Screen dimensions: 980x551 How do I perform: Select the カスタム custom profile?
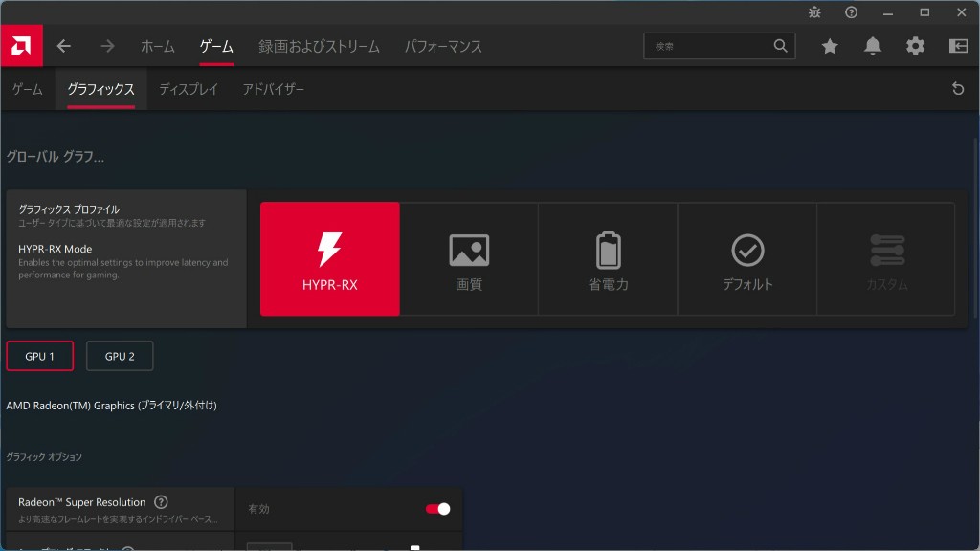pos(886,258)
